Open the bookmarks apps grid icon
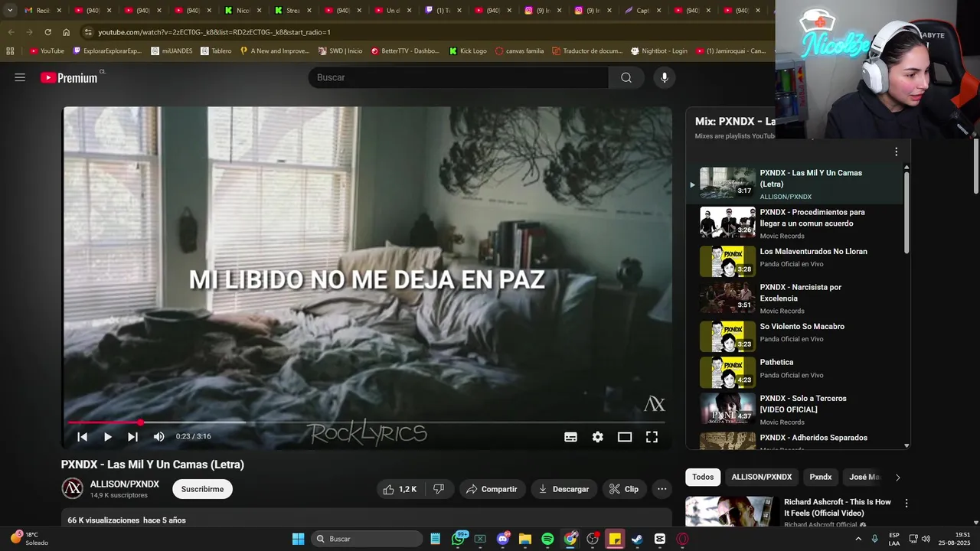 pos(10,51)
